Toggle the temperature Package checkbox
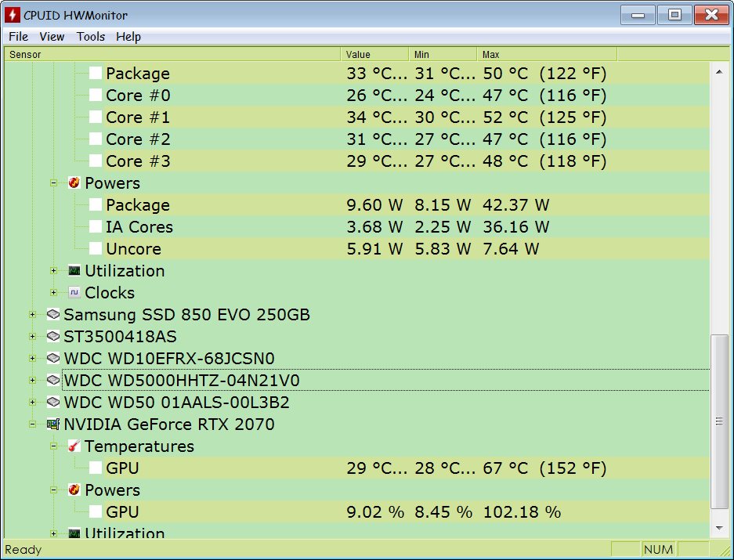 point(96,73)
